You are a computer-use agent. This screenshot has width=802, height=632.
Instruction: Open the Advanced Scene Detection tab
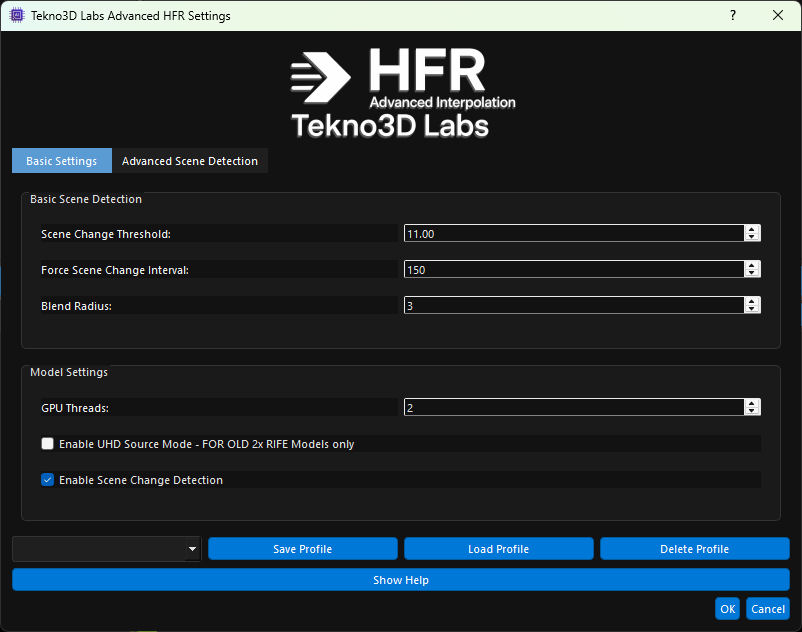(190, 161)
